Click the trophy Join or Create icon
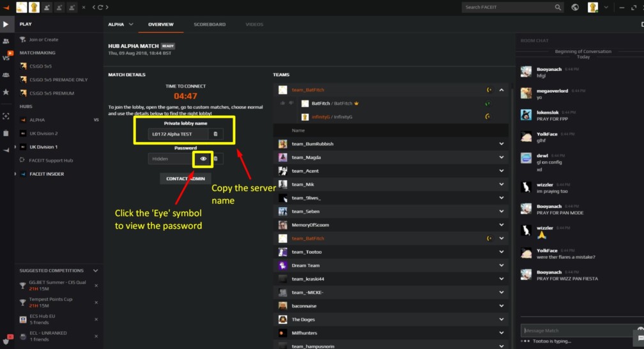Screen dimensions: 644x349 click(x=22, y=40)
